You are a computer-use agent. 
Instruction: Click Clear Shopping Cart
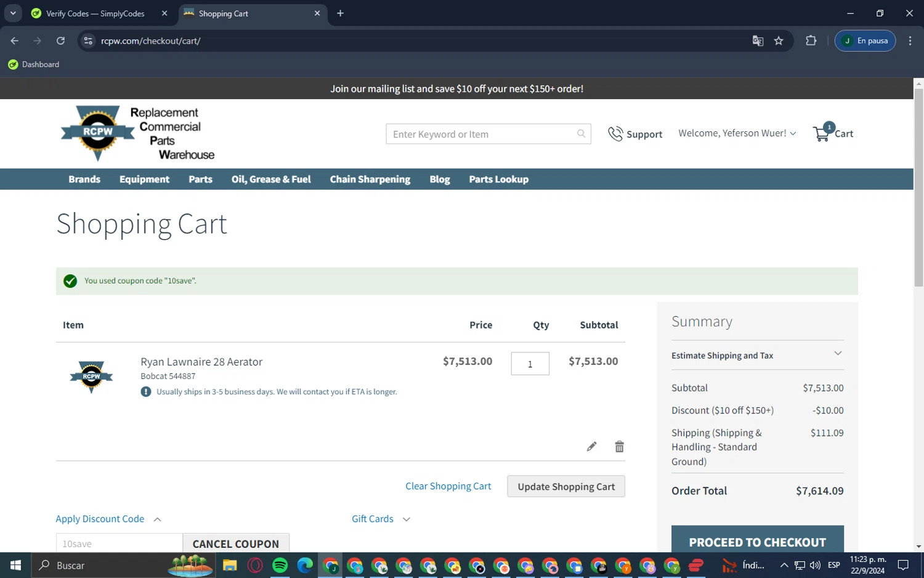[x=448, y=486]
